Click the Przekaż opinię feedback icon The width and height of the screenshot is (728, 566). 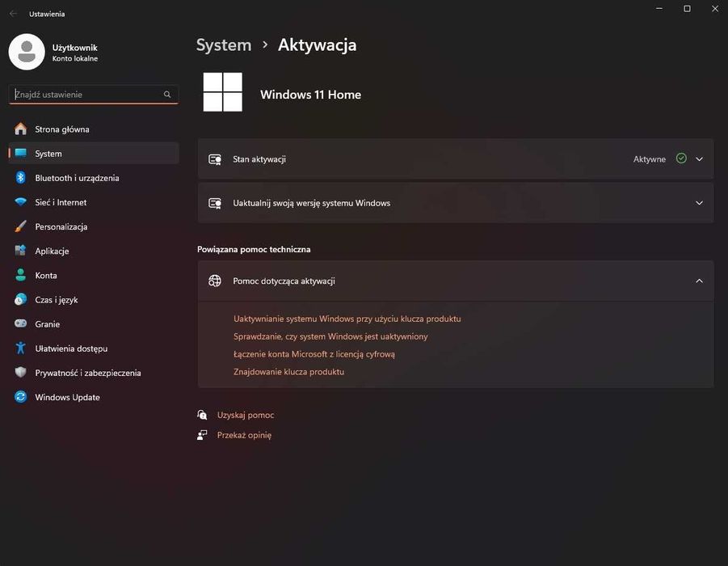click(x=202, y=435)
